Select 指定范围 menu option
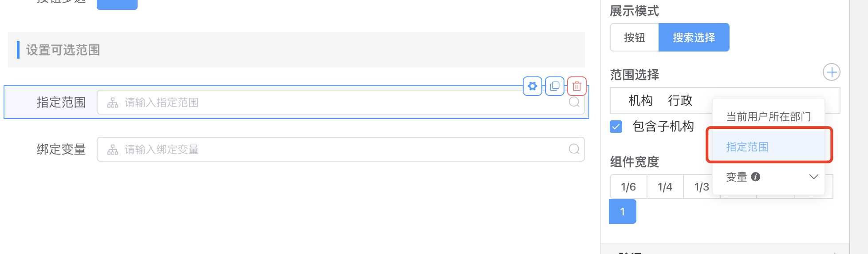Screen dimensions: 868x254 pyautogui.click(x=747, y=147)
